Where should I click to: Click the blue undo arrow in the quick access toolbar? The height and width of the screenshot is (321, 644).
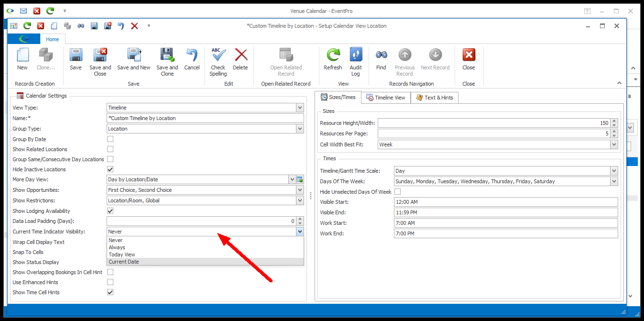coord(121,26)
